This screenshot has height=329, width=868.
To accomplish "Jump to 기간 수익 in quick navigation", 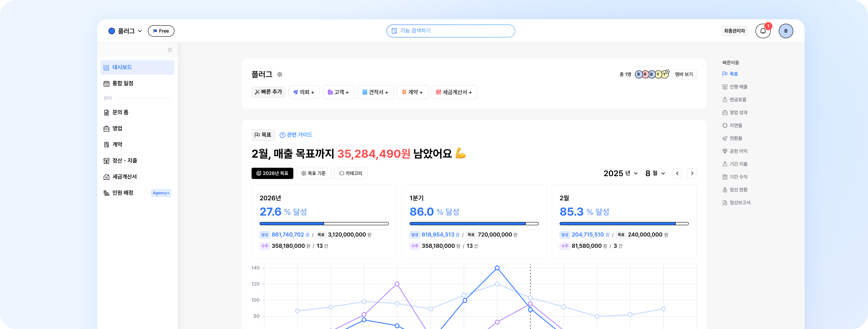I will (x=735, y=177).
